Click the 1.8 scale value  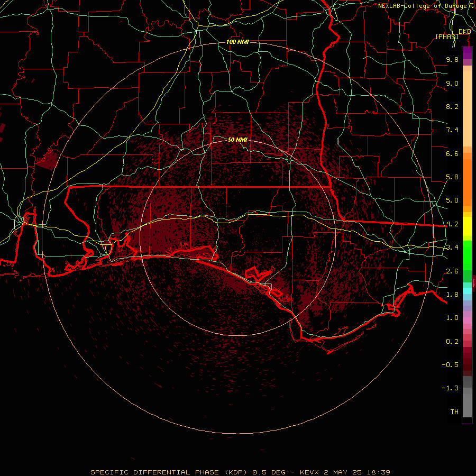452,295
